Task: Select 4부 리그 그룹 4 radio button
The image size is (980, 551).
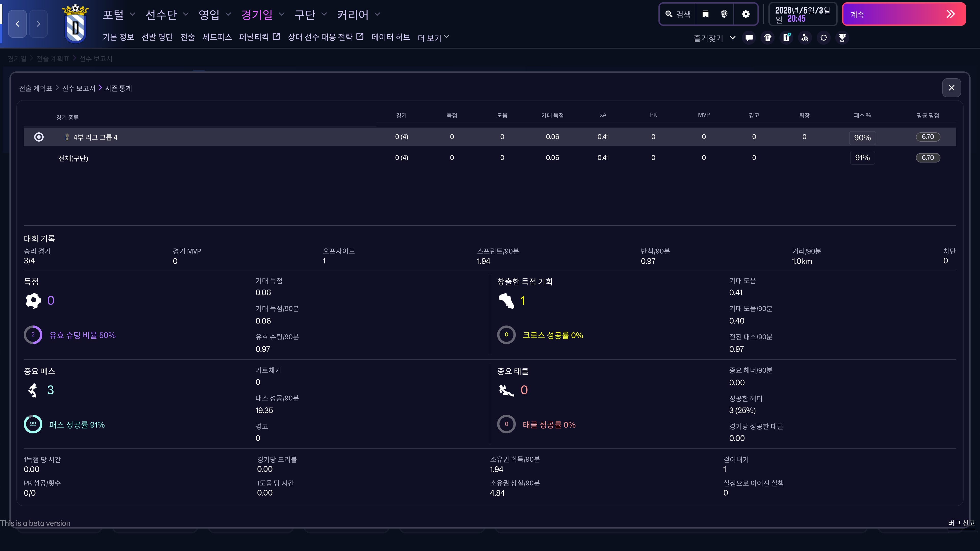Action: click(39, 137)
